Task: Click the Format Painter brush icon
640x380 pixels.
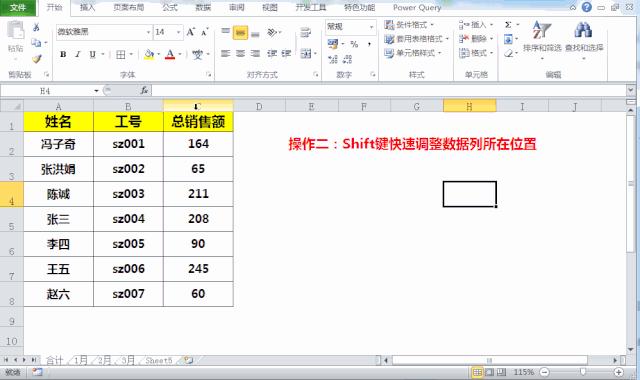Action: tap(37, 59)
